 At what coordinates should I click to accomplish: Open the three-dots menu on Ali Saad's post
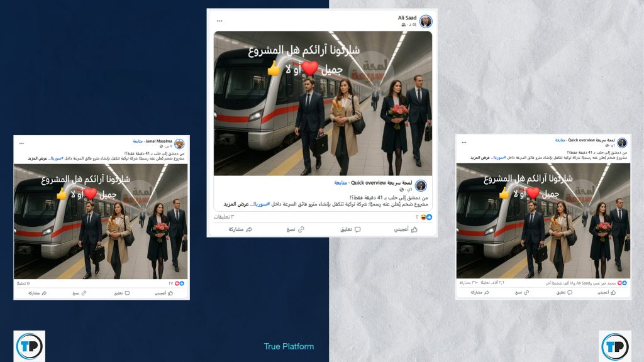(x=219, y=21)
